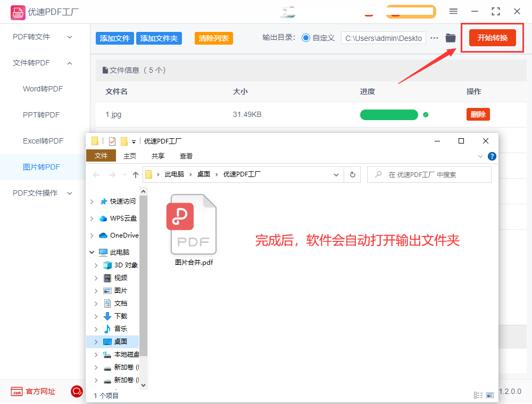Click the customer service chat icon
Screen dimensions: 532x404
[x=77, y=391]
